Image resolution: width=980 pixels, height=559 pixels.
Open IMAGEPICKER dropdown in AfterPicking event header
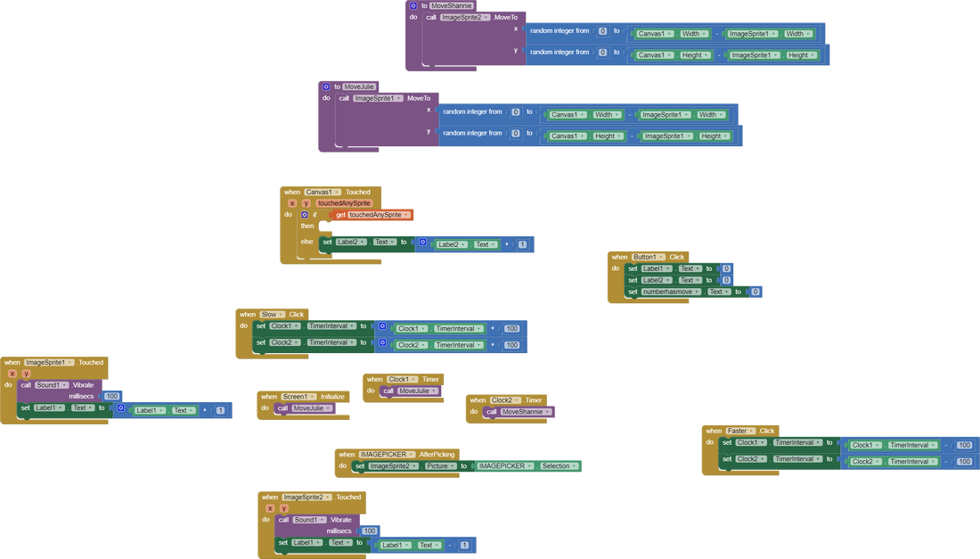pyautogui.click(x=411, y=454)
